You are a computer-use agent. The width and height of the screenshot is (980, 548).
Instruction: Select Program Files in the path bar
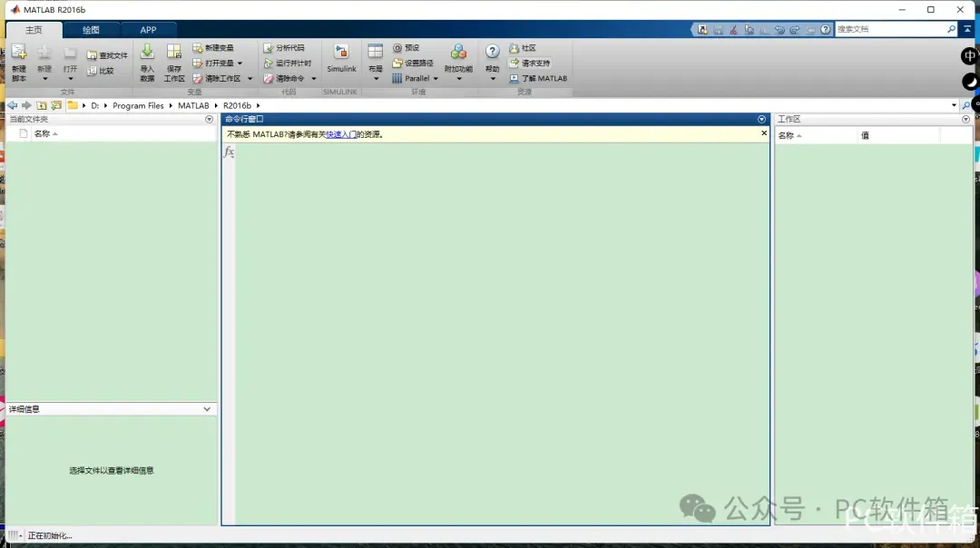138,105
